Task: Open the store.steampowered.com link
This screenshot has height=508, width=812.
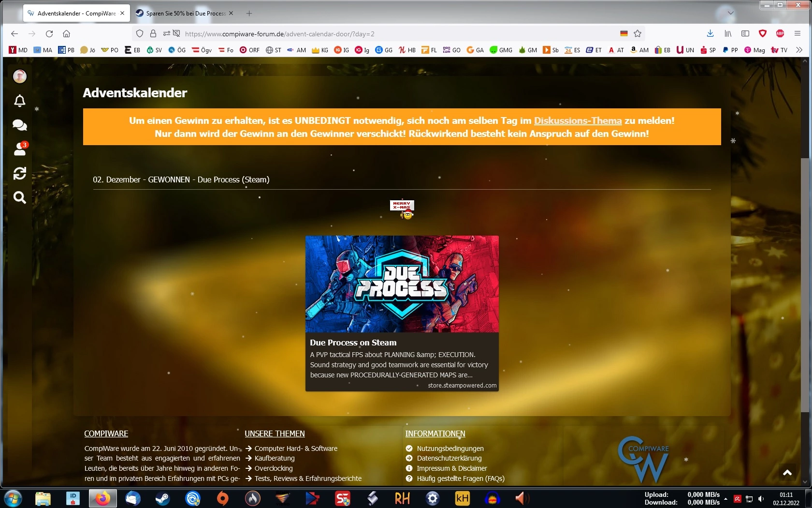Action: tap(462, 386)
